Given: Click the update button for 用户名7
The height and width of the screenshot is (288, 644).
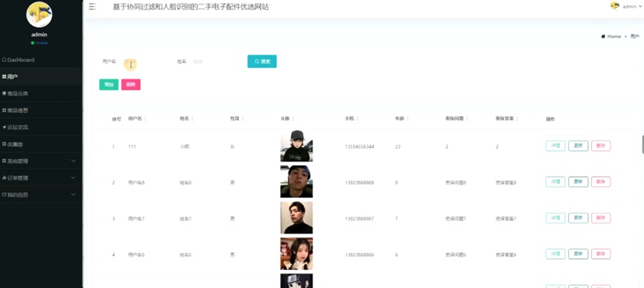Looking at the screenshot, I should [x=578, y=218].
